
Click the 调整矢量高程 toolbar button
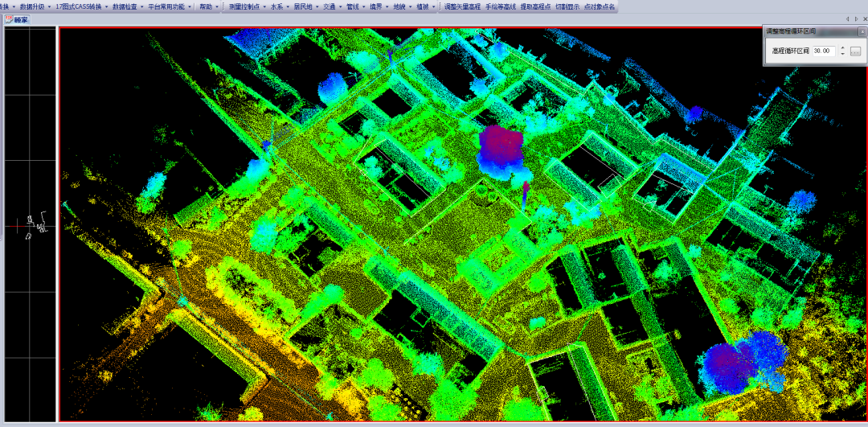point(462,6)
